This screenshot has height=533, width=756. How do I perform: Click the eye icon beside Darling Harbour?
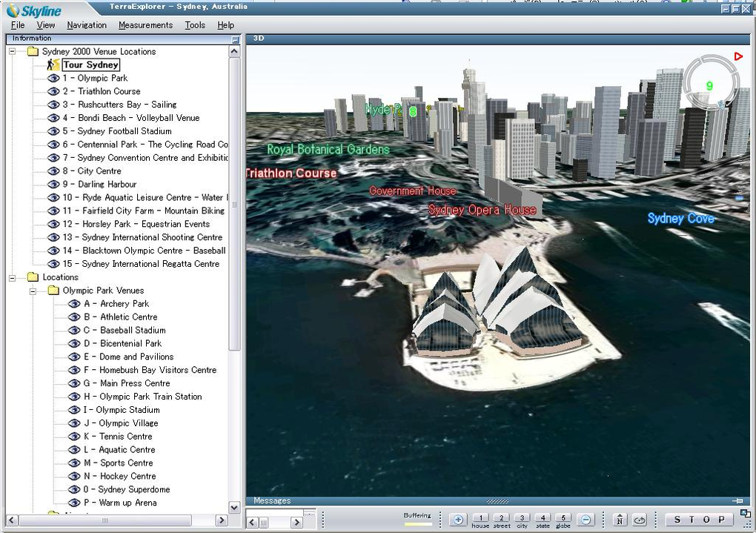click(x=53, y=185)
